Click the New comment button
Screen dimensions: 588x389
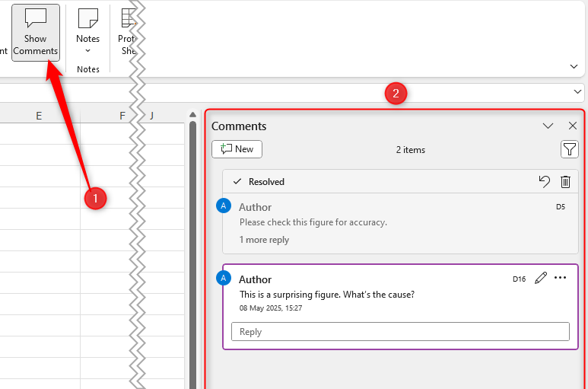tap(237, 149)
